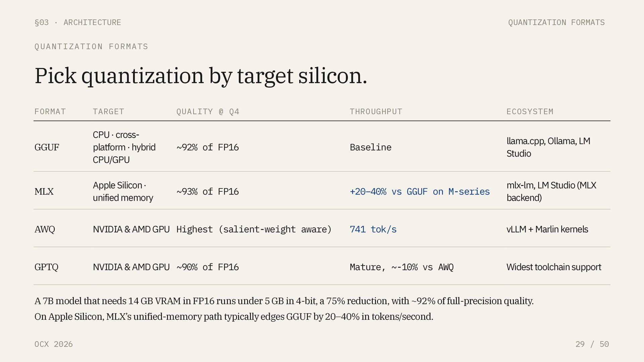Click the footnote about 7B model VRAM
Image resolution: width=644 pixels, height=362 pixels.
[283, 301]
